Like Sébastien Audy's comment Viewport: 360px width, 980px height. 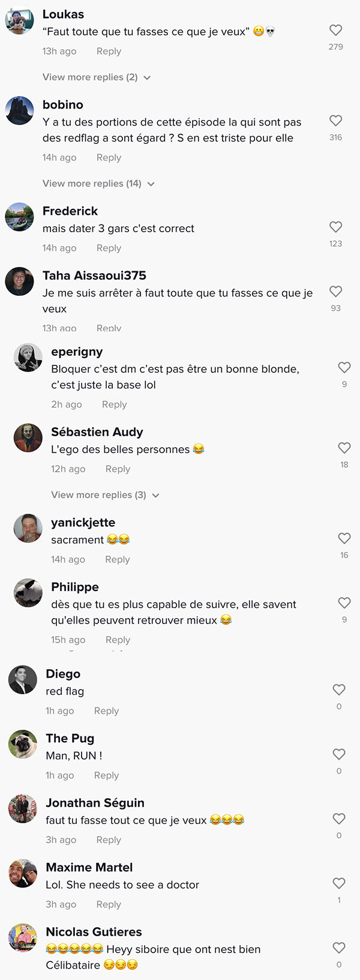pyautogui.click(x=344, y=448)
